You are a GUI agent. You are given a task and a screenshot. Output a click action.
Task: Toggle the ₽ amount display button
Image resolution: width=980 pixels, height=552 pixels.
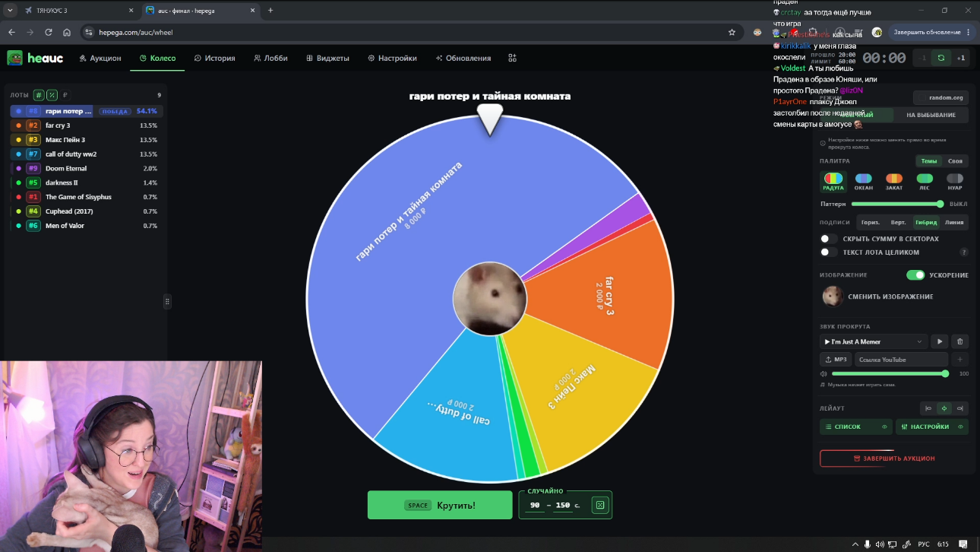65,95
